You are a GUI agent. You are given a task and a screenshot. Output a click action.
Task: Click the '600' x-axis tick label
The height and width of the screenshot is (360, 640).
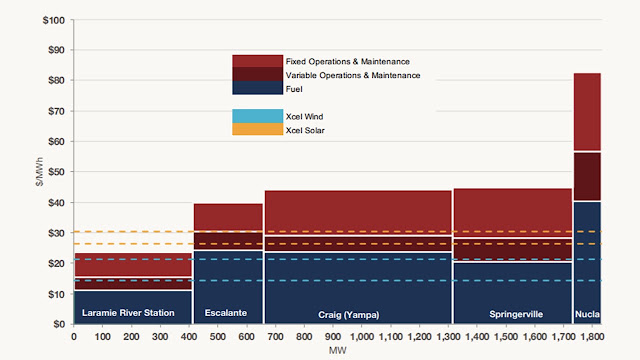[x=247, y=337]
